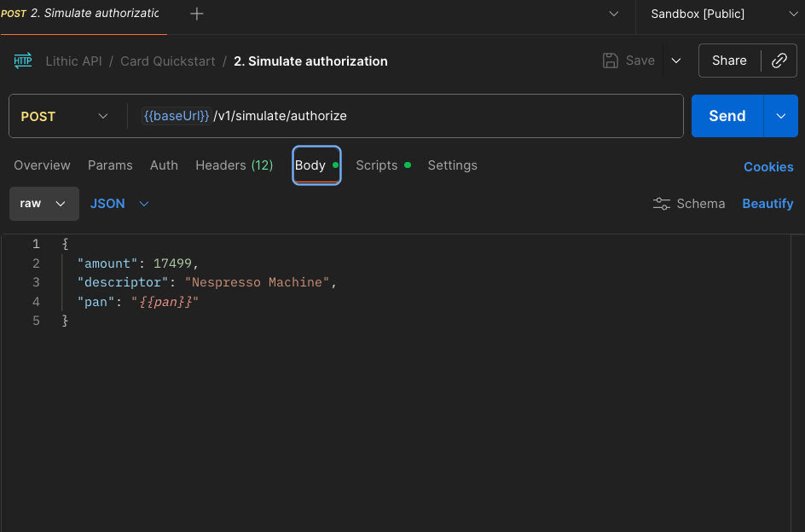Select the Auth tab
This screenshot has width=805, height=532.
tap(164, 165)
